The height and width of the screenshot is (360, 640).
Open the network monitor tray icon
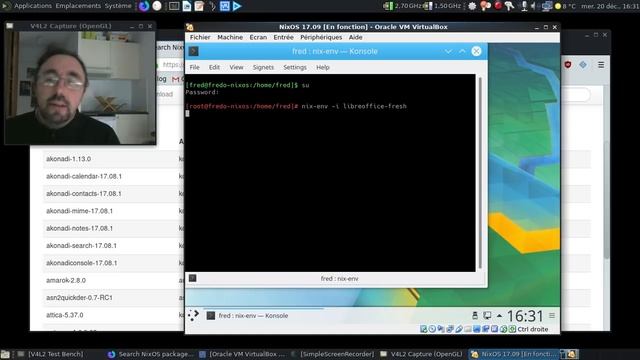[x=547, y=6]
